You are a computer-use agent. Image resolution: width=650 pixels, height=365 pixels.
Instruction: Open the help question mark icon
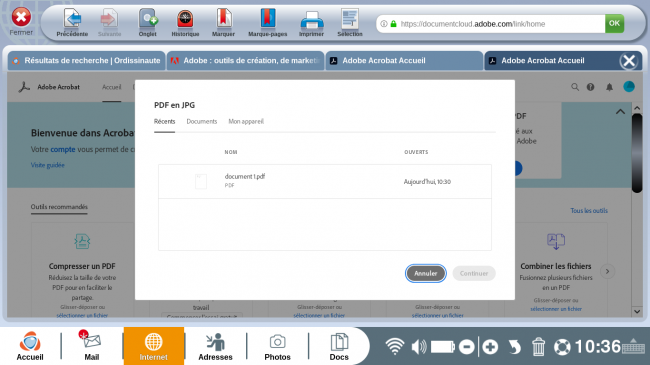pos(590,87)
